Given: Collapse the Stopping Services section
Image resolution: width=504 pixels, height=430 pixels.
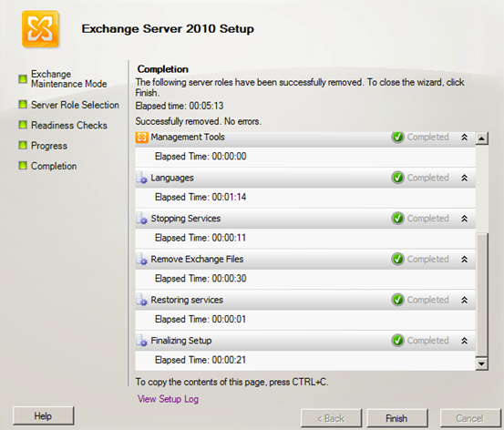Looking at the screenshot, I should (464, 219).
